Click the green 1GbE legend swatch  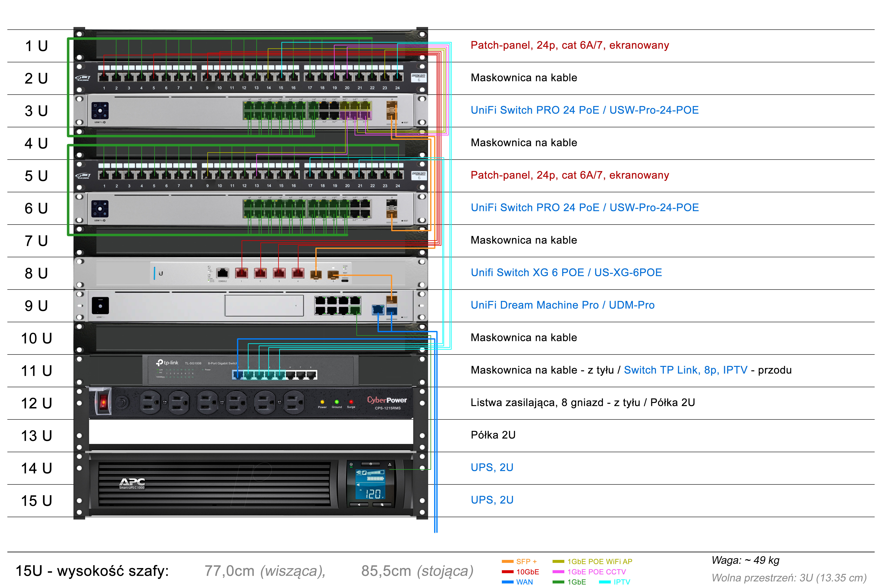(558, 582)
